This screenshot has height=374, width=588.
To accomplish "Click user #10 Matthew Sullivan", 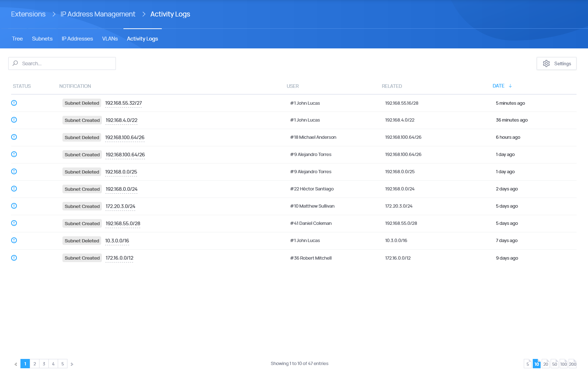I will click(312, 206).
